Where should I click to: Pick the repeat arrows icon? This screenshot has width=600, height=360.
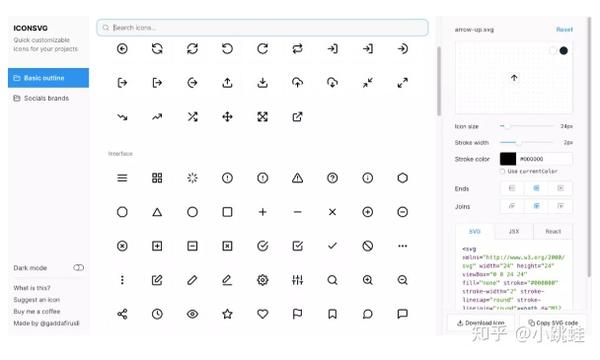(x=297, y=49)
